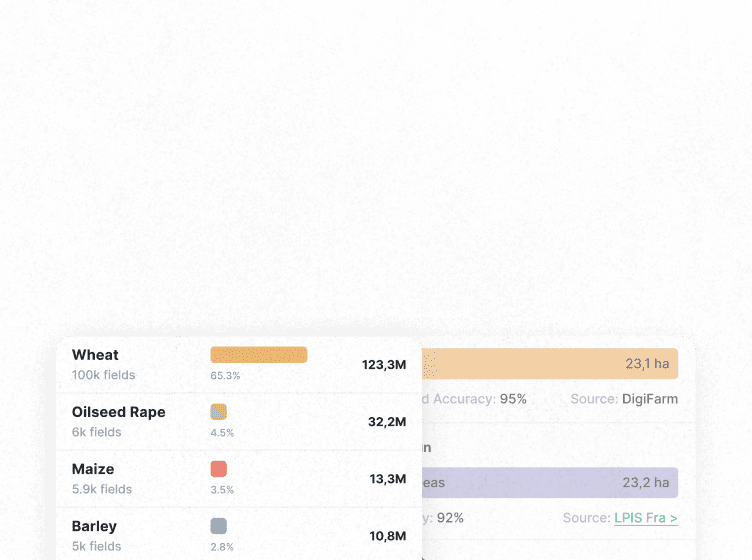752x560 pixels.
Task: Open the Wheat crop row
Action: coord(95,355)
